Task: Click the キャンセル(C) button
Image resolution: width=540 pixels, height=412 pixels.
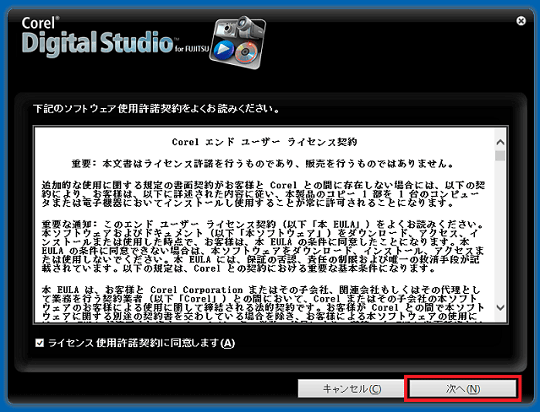Action: point(351,389)
